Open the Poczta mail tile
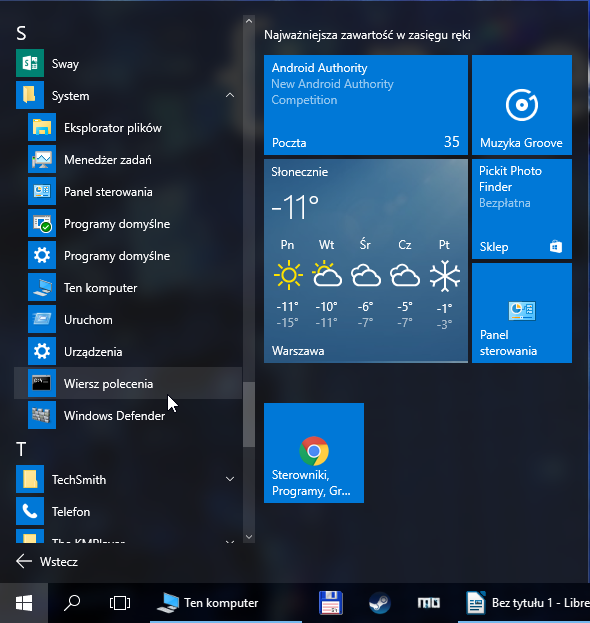This screenshot has height=623, width=590. pos(366,105)
